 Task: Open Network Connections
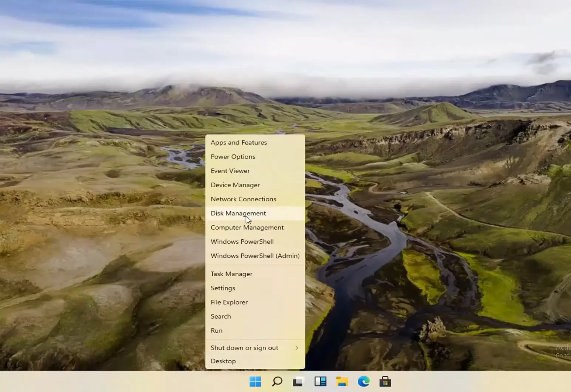pyautogui.click(x=243, y=199)
